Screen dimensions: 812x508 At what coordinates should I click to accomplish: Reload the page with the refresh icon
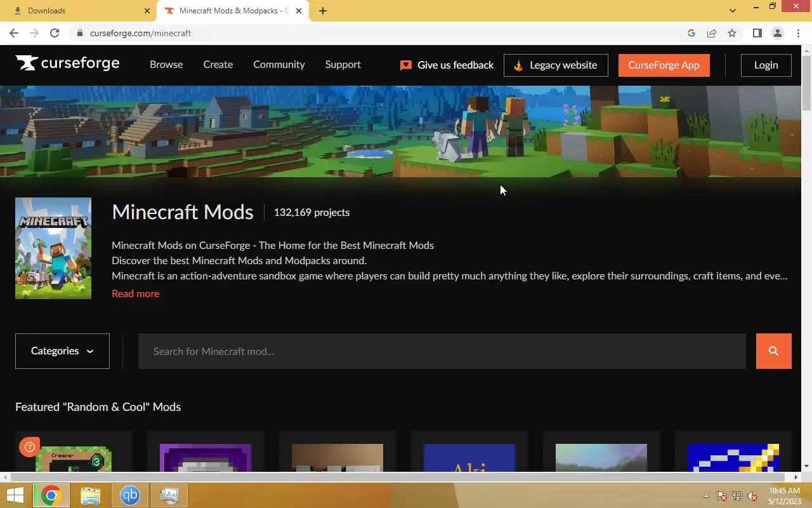click(55, 33)
